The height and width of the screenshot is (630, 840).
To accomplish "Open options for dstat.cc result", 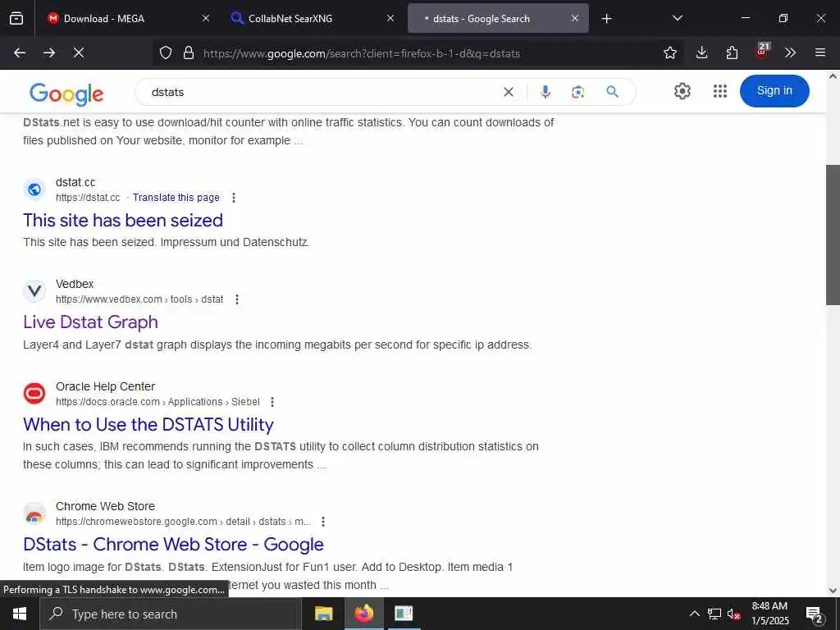I will tap(234, 198).
